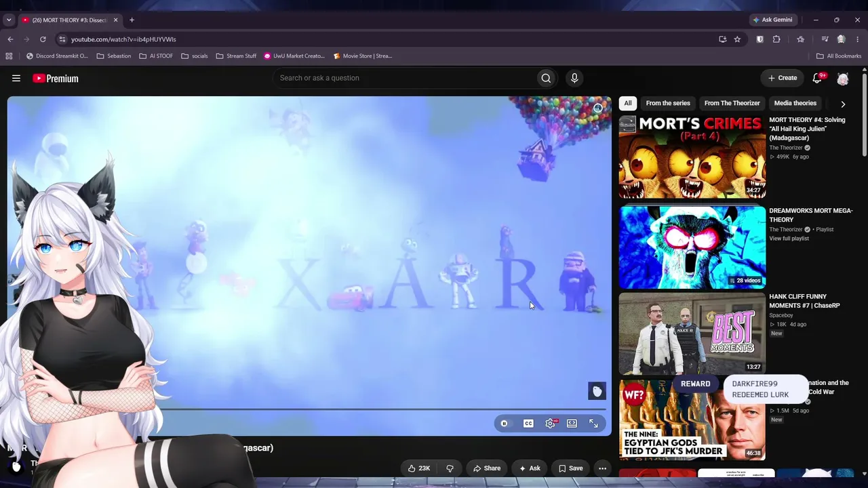The width and height of the screenshot is (868, 488).
Task: Open the MORT'S CRIMES Part 4 thumbnail
Action: tap(692, 157)
